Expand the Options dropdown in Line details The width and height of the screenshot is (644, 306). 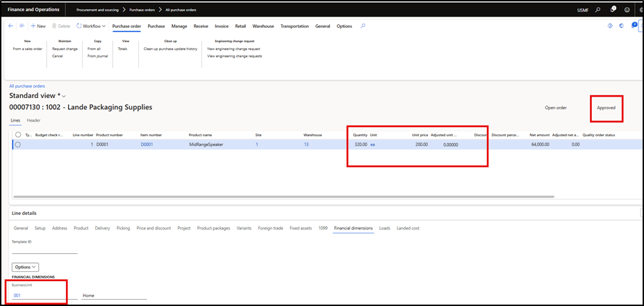coord(25,266)
